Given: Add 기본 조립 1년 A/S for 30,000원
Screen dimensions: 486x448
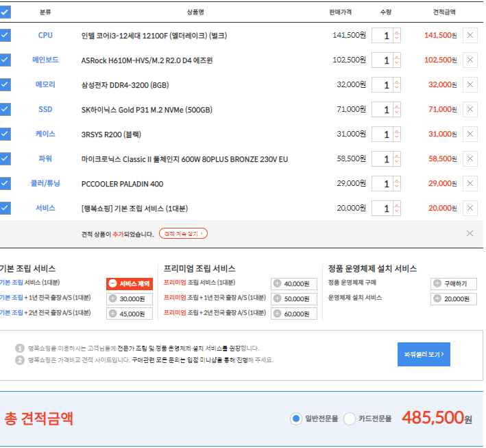Looking at the screenshot, I should point(130,298).
